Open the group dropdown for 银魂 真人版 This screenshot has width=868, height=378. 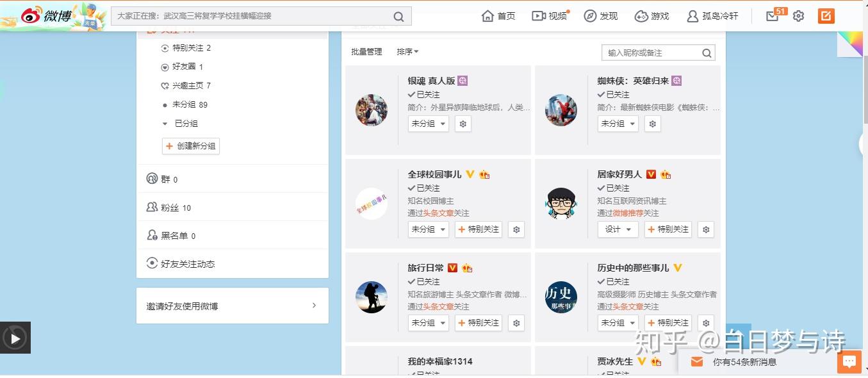429,124
